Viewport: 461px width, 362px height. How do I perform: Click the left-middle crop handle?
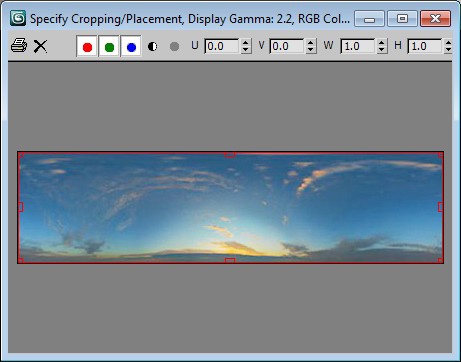click(x=20, y=207)
